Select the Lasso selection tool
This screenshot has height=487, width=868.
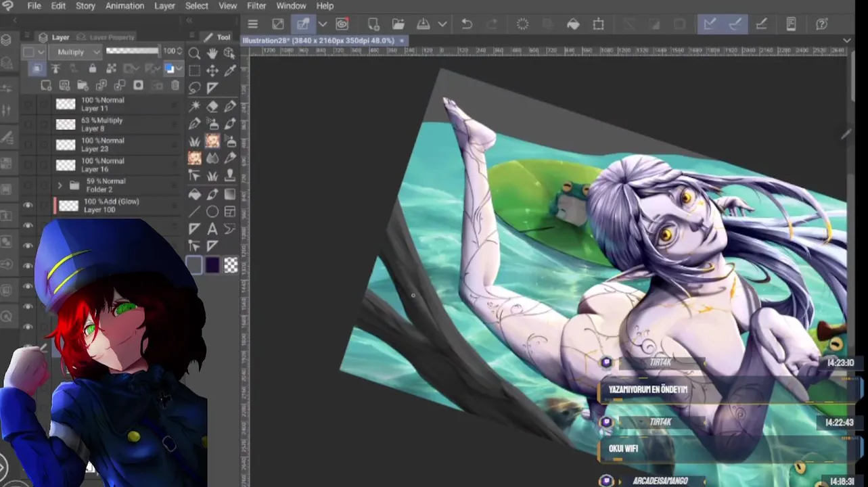click(x=195, y=88)
